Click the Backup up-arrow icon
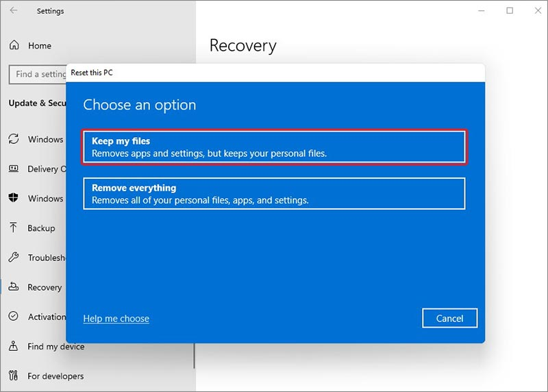 (x=13, y=228)
